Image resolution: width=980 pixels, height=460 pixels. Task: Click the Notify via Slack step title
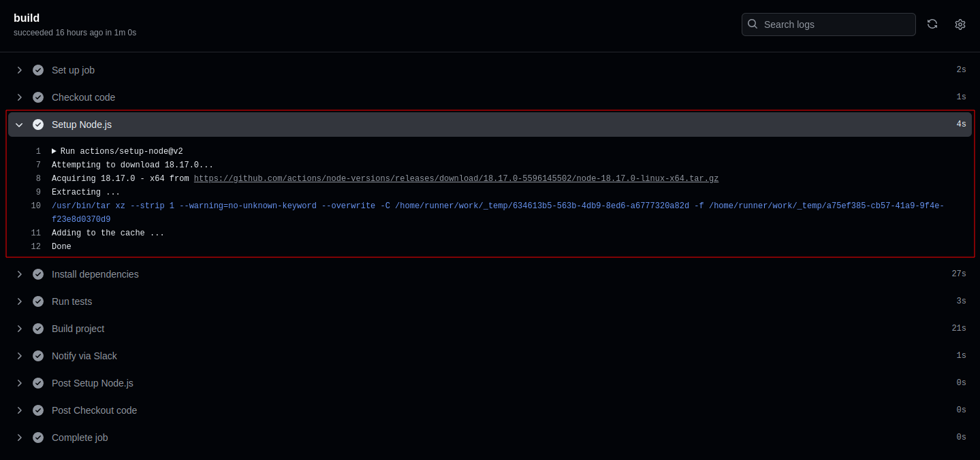click(x=84, y=356)
